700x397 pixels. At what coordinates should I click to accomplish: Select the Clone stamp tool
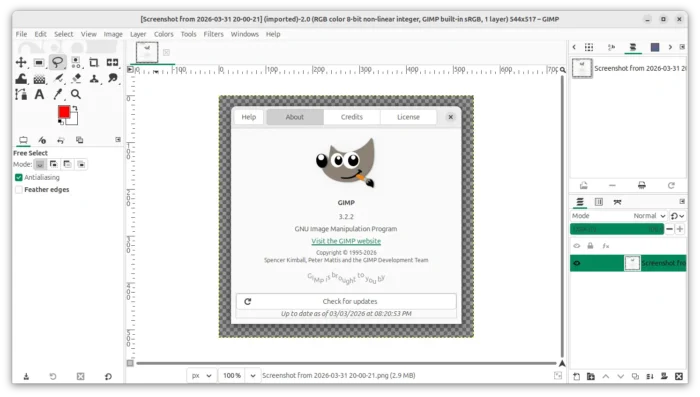click(94, 79)
